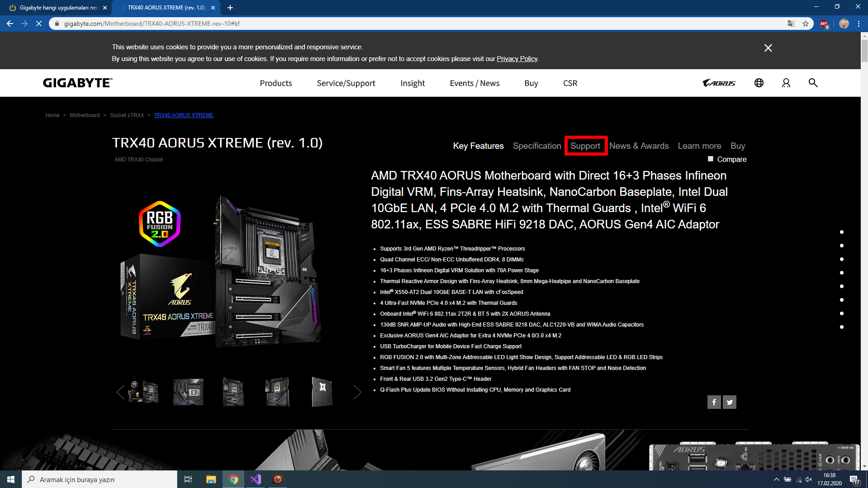
Task: Open the ABP extension icon
Action: pyautogui.click(x=824, y=24)
